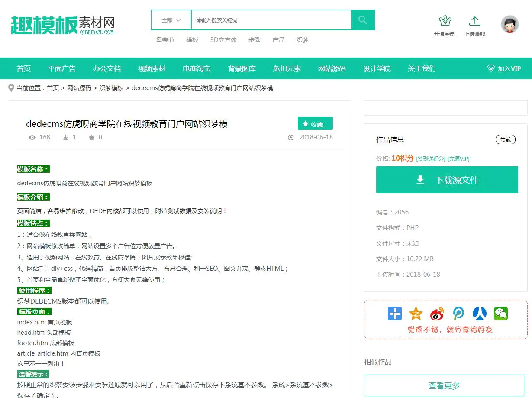
Task: Click the 下载源文件 download button
Action: [x=447, y=179]
